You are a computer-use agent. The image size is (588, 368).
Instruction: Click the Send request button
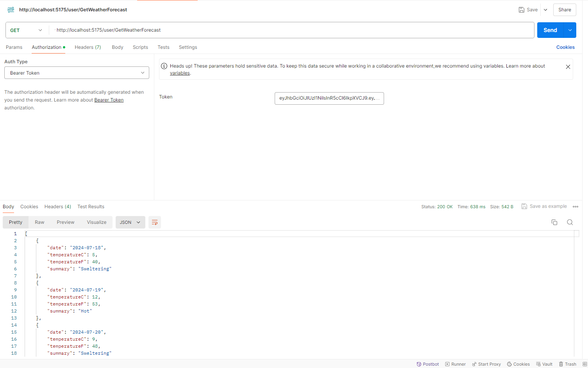550,30
